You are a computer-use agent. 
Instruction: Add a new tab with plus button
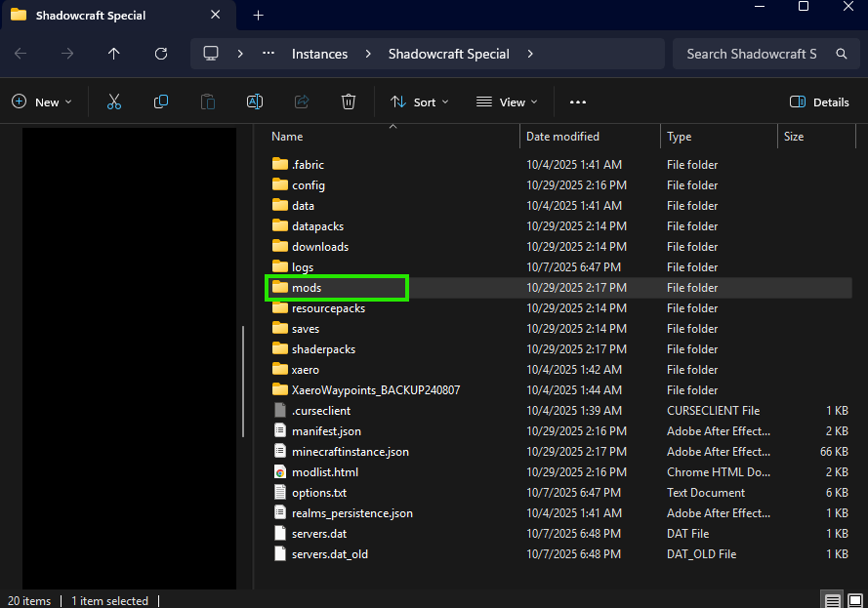[259, 16]
